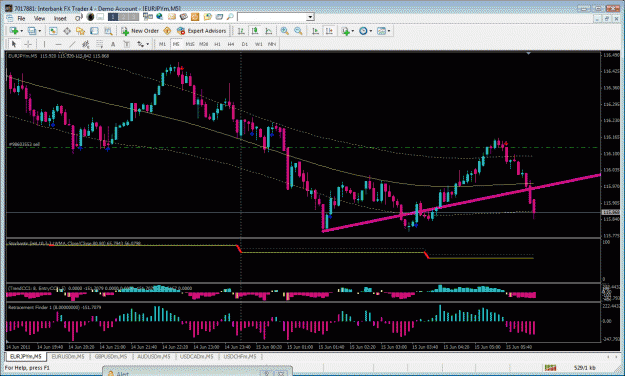Select the Horizontal Line drawing tool
Screen dimensions: 625x376
coord(58,44)
